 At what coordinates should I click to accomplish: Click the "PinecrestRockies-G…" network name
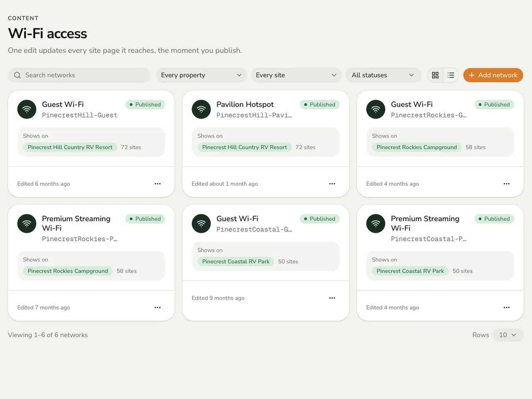pyautogui.click(x=429, y=115)
